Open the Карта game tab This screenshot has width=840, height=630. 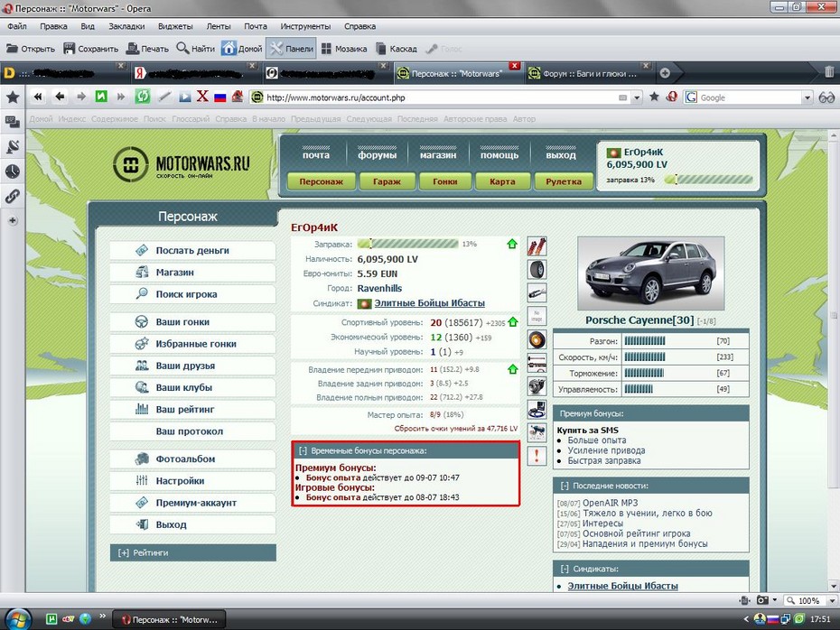click(x=502, y=181)
